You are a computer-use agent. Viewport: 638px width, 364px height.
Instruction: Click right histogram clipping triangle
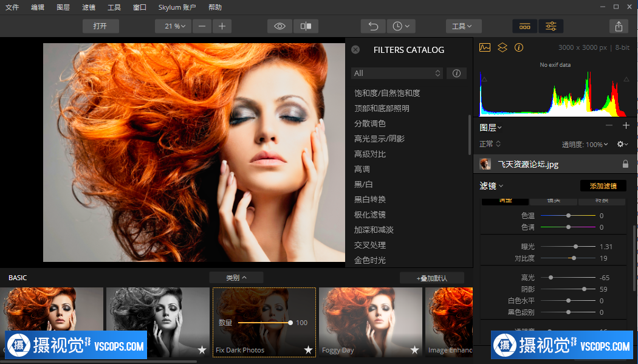click(x=626, y=80)
